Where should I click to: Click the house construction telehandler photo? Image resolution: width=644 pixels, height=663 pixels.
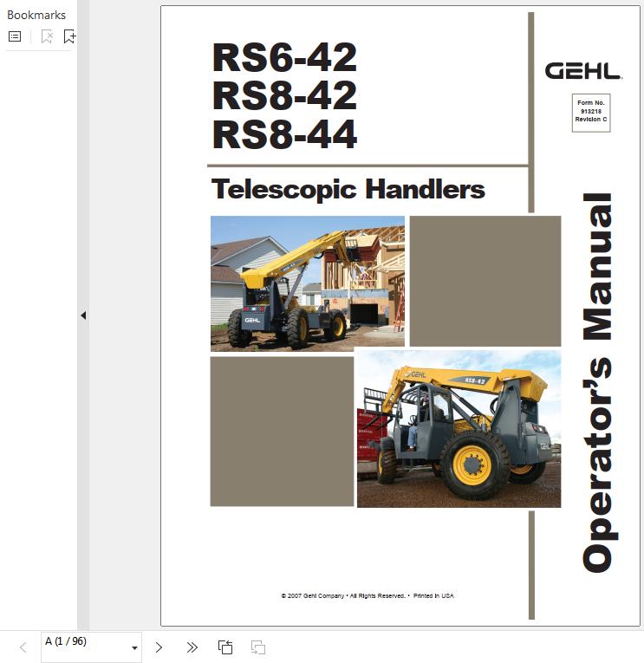click(x=308, y=283)
